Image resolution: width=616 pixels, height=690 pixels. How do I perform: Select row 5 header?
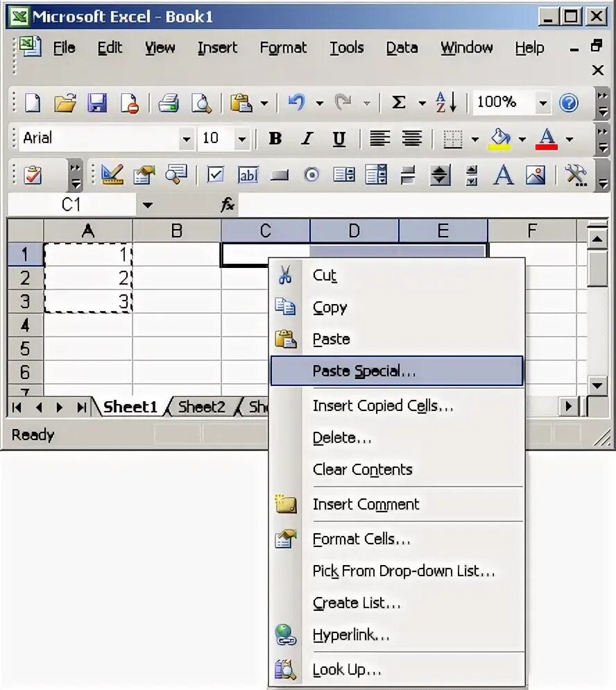(25, 348)
